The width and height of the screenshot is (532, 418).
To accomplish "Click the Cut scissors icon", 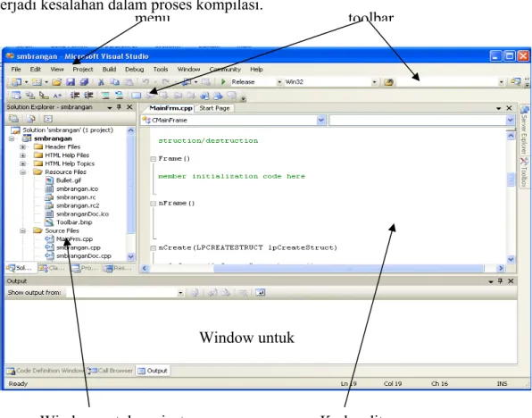I will click(101, 82).
